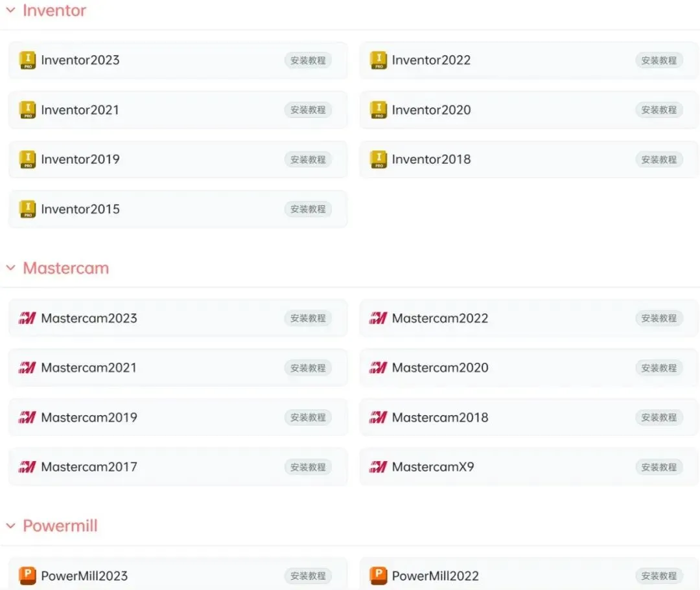Viewport: 700px width, 590px height.
Task: Select the Mastercam2018 name text
Action: [440, 418]
